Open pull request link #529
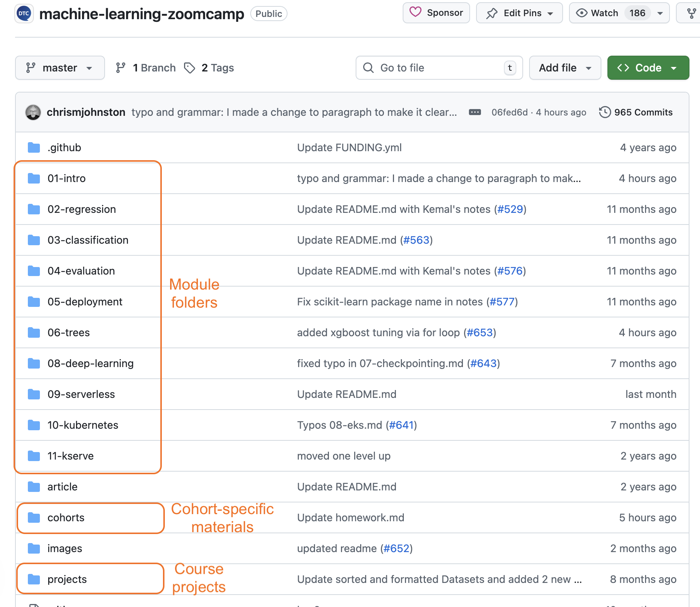 (510, 209)
